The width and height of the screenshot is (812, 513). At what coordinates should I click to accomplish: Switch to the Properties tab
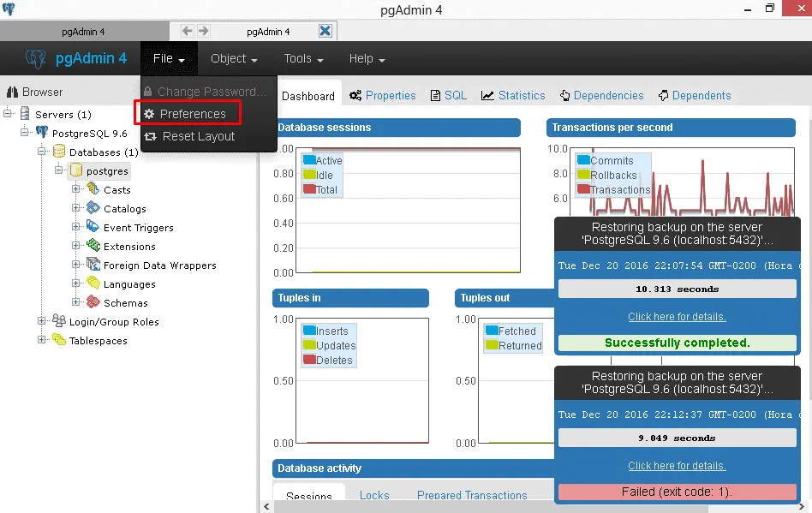coord(383,96)
